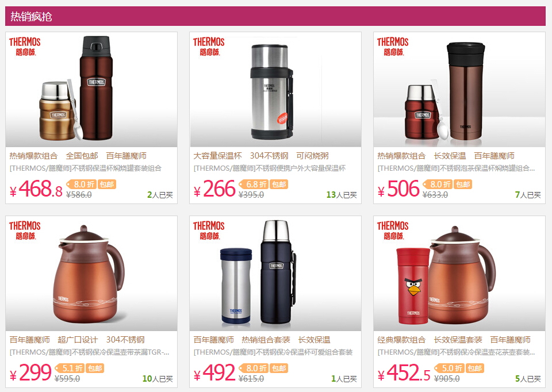Click the 6.8折 discount badge for ¥266 flask
Image resolution: width=552 pixels, height=392 pixels.
(254, 185)
